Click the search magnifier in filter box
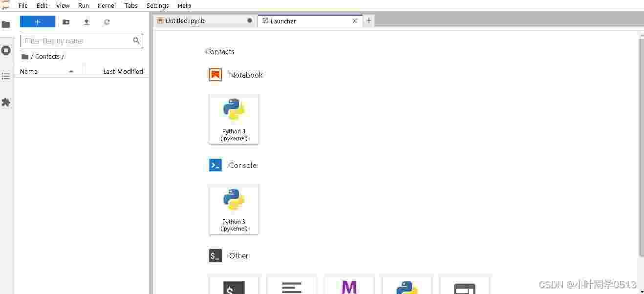 (x=136, y=41)
